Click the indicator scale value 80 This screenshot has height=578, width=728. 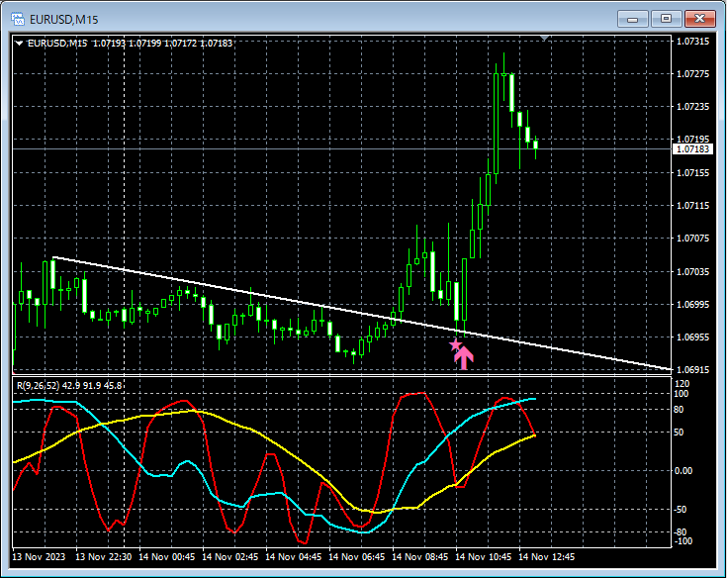pyautogui.click(x=679, y=410)
